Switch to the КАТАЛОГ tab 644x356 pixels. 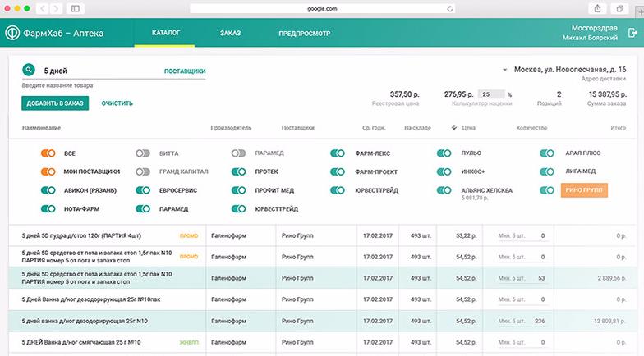[x=166, y=33]
